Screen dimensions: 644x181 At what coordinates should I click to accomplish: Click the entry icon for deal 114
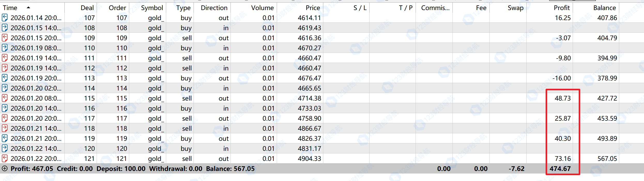(5, 88)
